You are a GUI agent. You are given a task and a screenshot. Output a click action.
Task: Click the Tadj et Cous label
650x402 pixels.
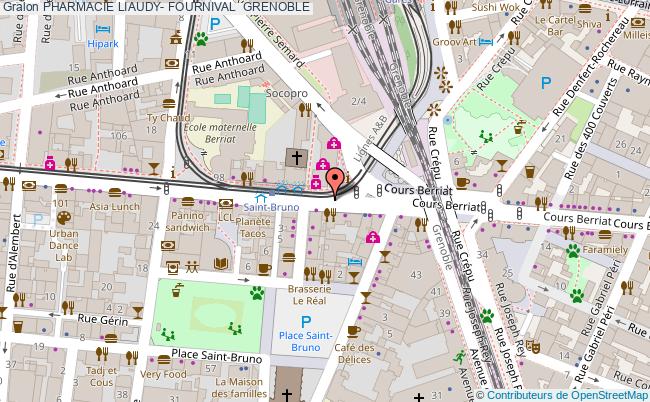[x=102, y=376]
